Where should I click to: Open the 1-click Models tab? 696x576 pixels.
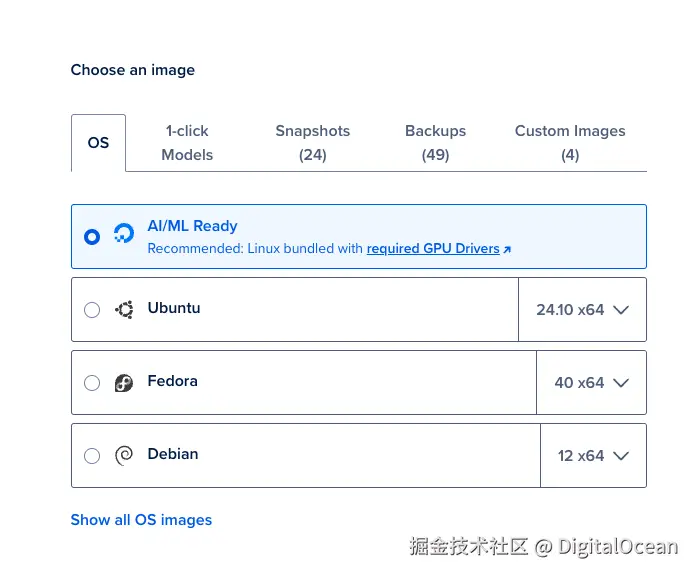pos(187,143)
